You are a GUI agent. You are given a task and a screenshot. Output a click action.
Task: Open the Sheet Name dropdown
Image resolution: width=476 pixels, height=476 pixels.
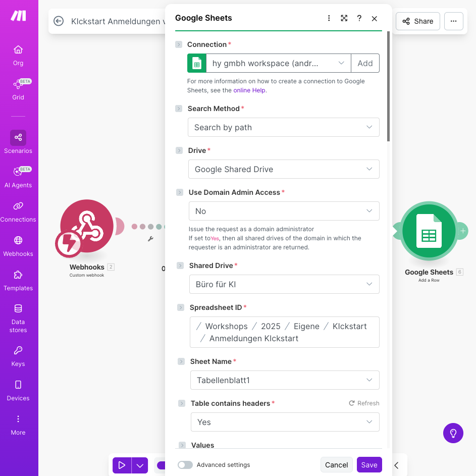[x=285, y=380]
